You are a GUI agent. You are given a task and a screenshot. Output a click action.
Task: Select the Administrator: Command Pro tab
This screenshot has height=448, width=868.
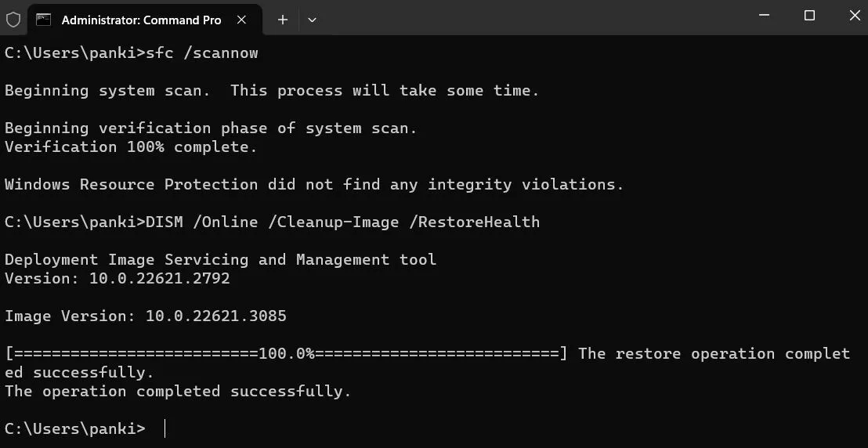tap(141, 20)
